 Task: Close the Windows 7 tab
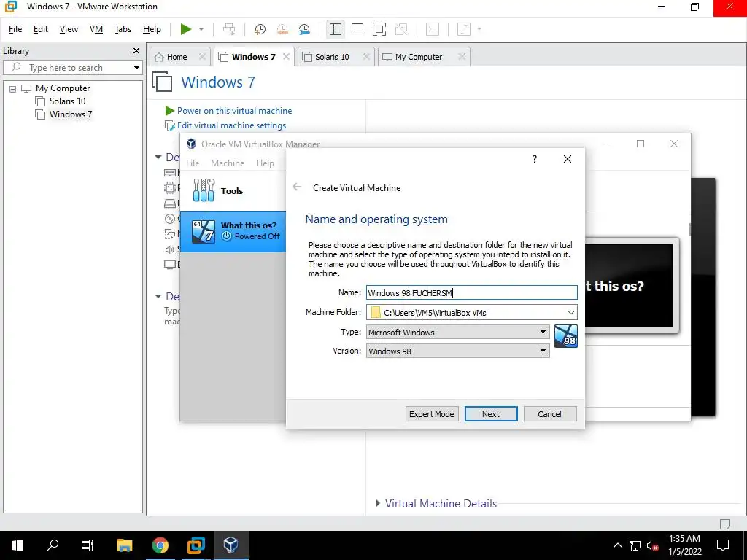(286, 56)
